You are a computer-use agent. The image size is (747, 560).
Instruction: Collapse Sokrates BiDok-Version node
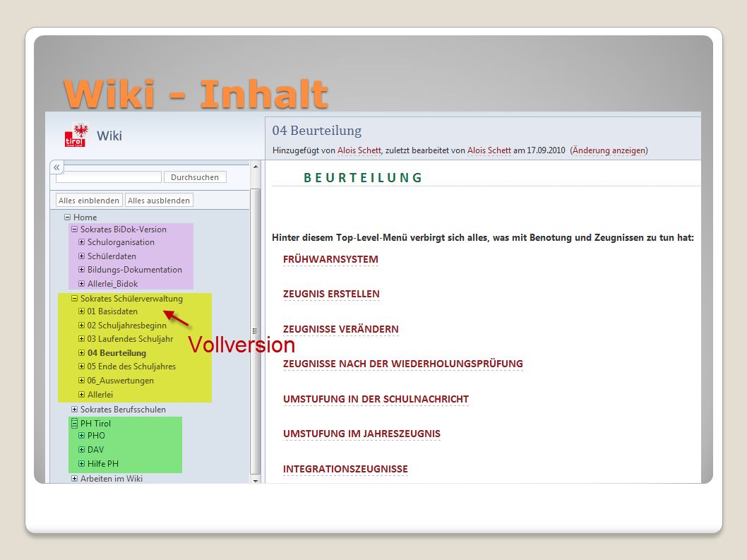point(74,230)
